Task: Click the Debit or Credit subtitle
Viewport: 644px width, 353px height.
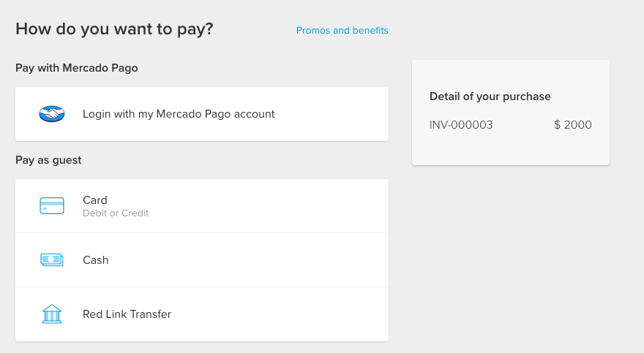Action: 116,213
